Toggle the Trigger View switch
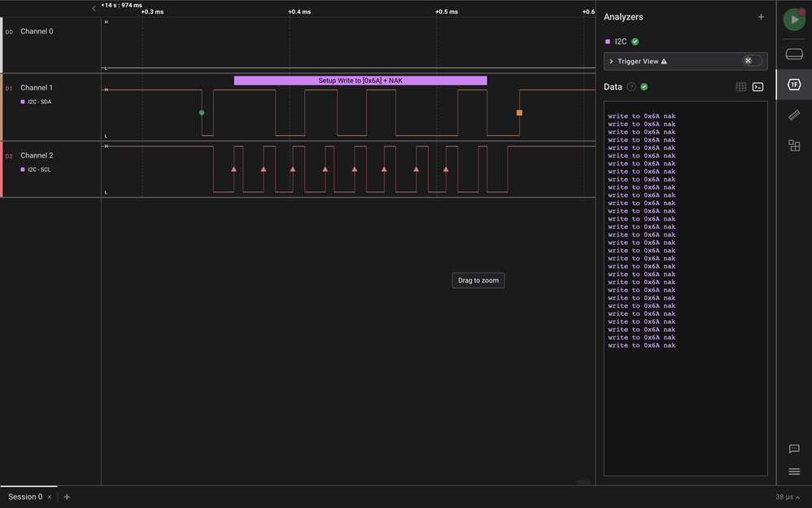 (x=753, y=61)
